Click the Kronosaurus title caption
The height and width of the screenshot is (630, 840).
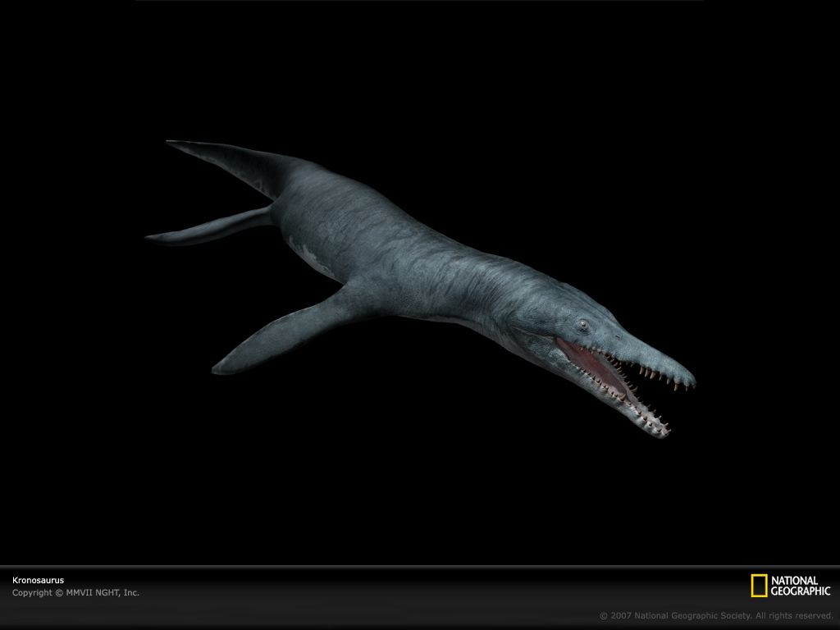click(38, 580)
